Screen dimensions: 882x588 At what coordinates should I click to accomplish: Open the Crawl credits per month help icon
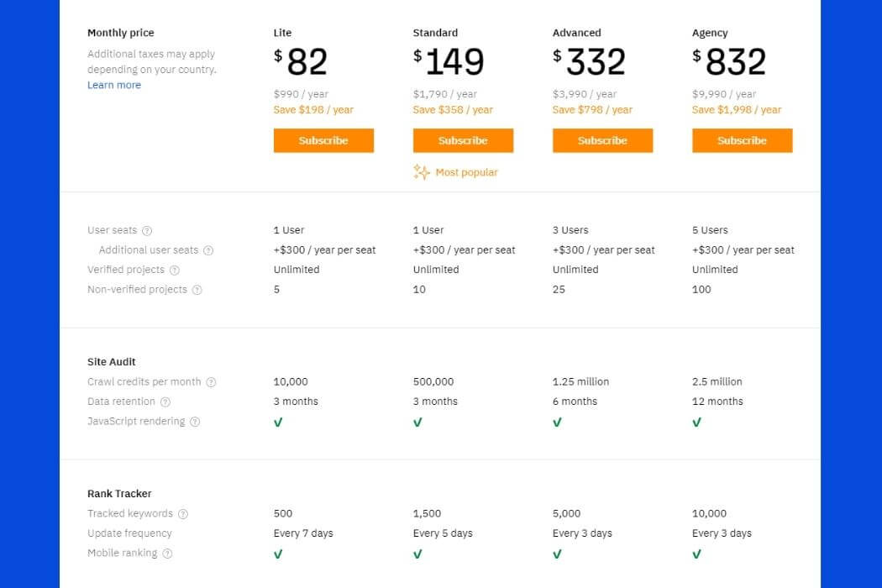[211, 382]
